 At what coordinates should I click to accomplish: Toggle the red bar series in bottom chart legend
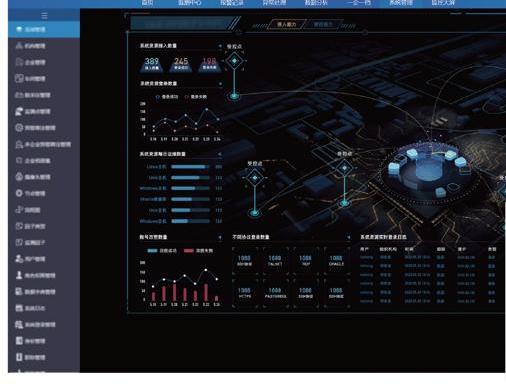click(198, 250)
